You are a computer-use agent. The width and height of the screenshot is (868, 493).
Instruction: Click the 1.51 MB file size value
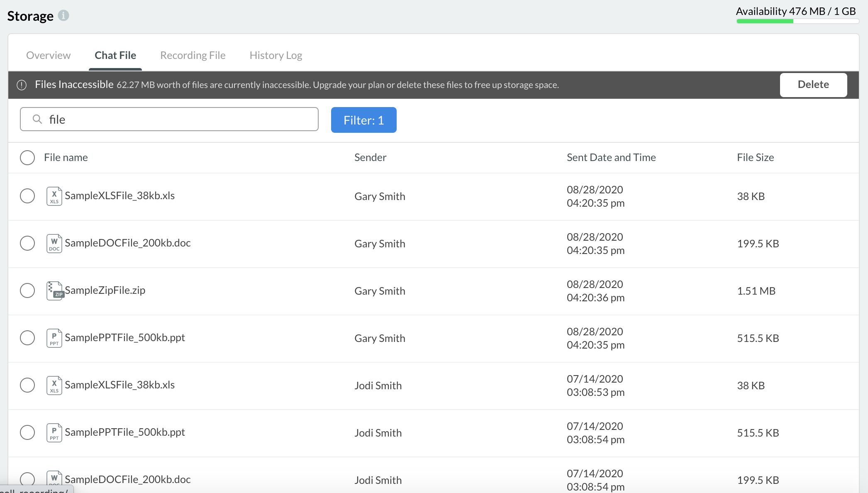click(756, 291)
